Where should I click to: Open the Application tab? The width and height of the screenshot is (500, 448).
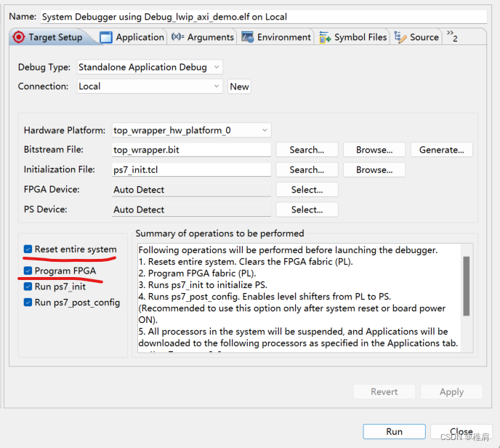[x=132, y=37]
